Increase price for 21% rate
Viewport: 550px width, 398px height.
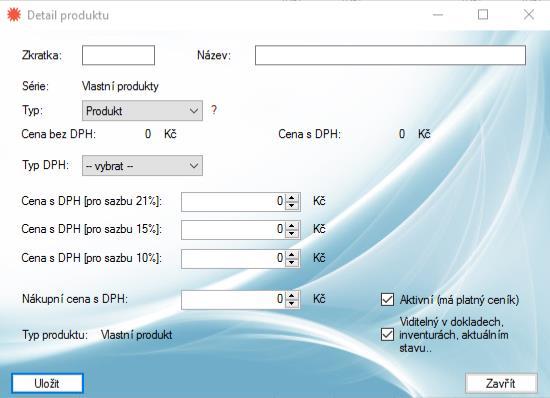coord(292,197)
